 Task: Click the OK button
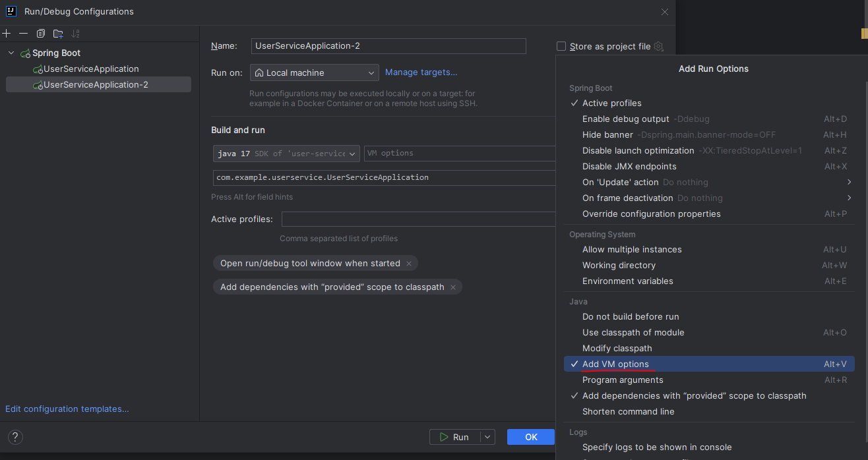tap(531, 437)
